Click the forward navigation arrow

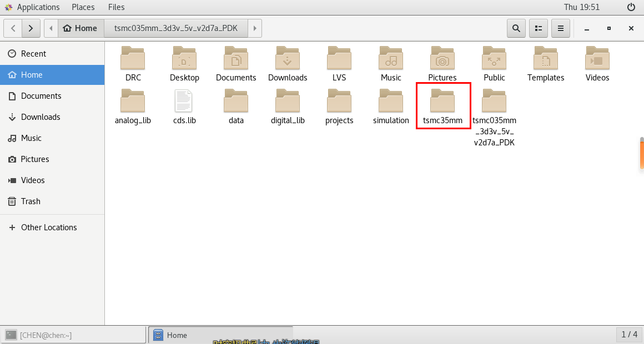(x=31, y=28)
